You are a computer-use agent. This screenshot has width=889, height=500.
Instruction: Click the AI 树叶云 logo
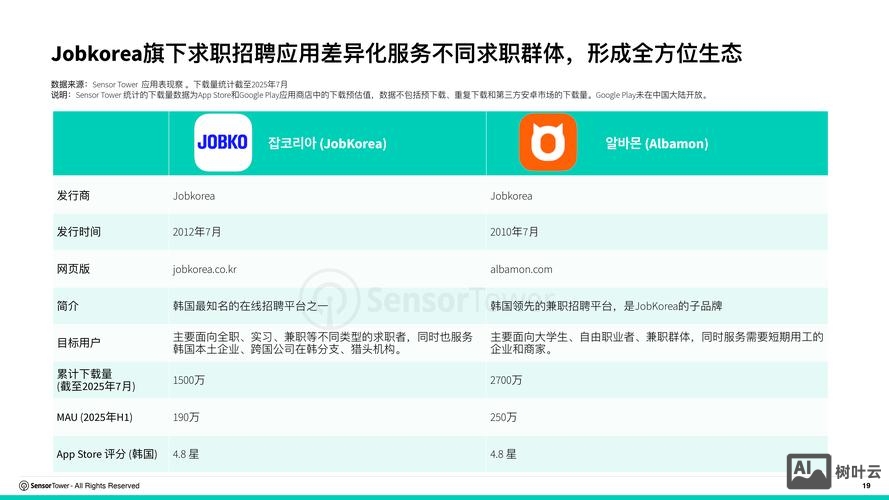834,471
